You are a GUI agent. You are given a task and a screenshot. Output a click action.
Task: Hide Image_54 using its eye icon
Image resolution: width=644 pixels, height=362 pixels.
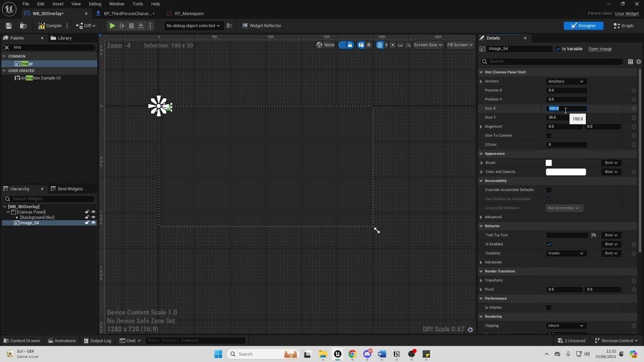(93, 223)
